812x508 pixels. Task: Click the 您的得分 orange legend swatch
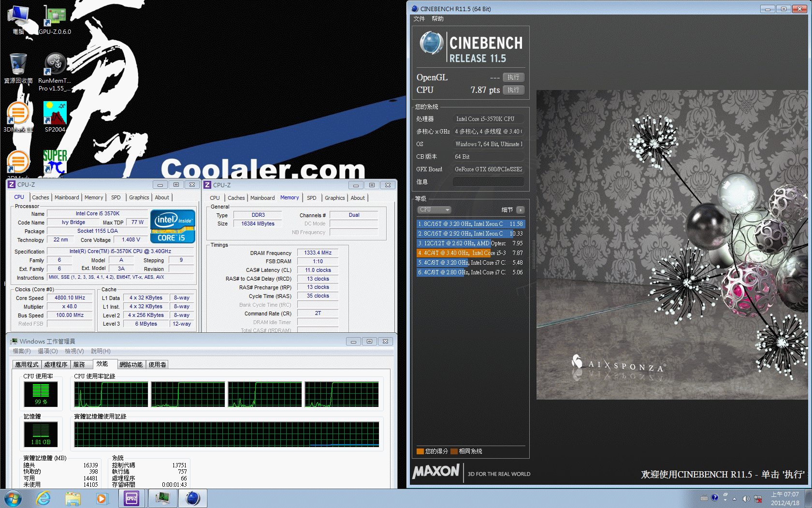click(x=420, y=451)
